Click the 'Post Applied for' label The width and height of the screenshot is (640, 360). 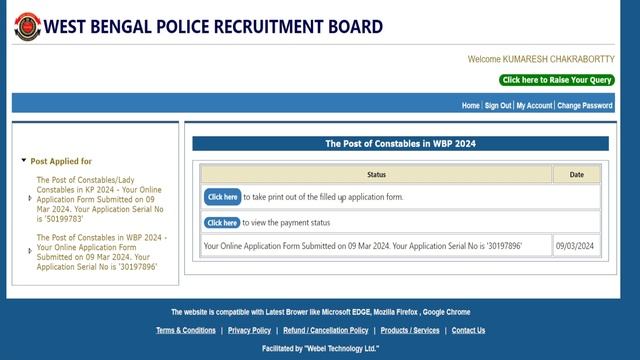pos(61,161)
